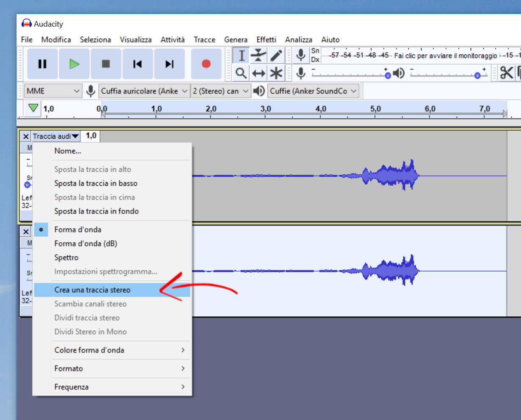Select the Draw pencil tool
Screen dimensions: 521x420
pos(276,55)
